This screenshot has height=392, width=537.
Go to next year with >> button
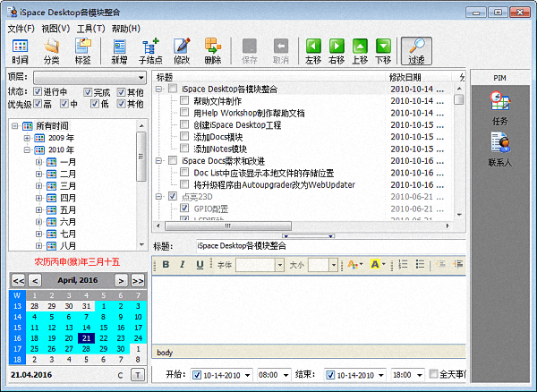tap(138, 281)
